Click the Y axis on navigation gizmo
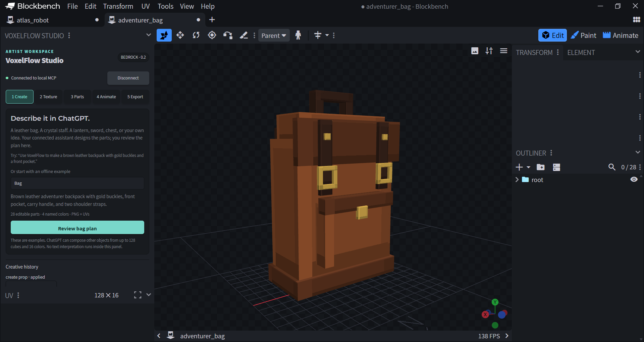 pyautogui.click(x=495, y=302)
